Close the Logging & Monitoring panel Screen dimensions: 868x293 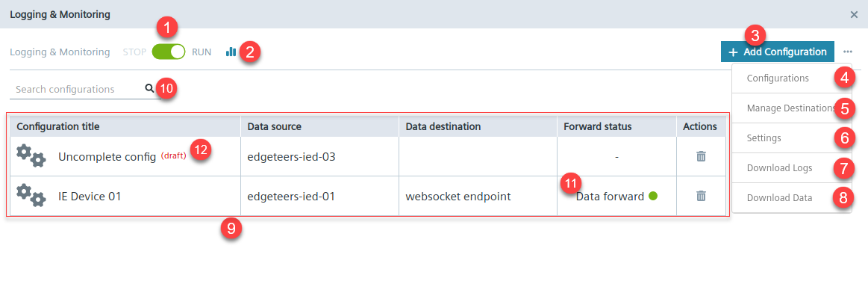coord(854,14)
